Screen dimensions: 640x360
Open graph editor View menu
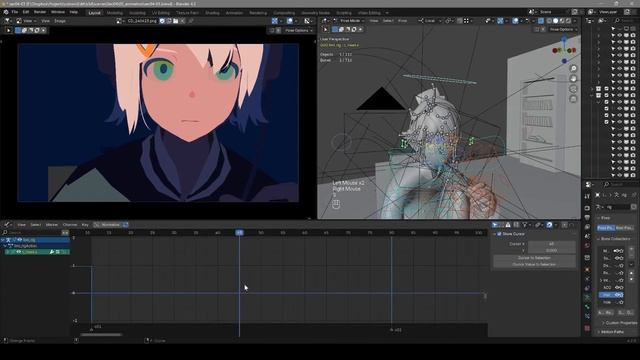click(x=21, y=224)
